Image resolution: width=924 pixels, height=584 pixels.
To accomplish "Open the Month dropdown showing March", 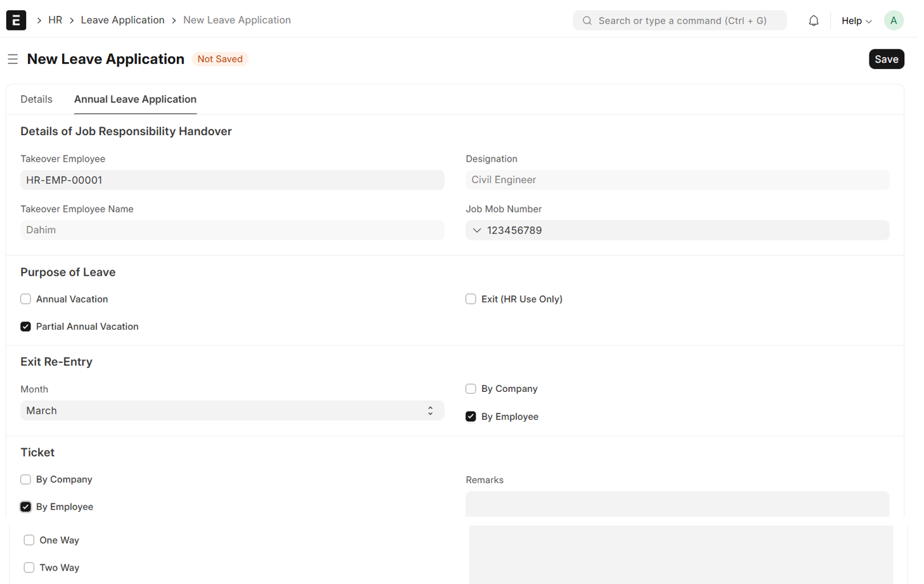I will click(x=232, y=411).
